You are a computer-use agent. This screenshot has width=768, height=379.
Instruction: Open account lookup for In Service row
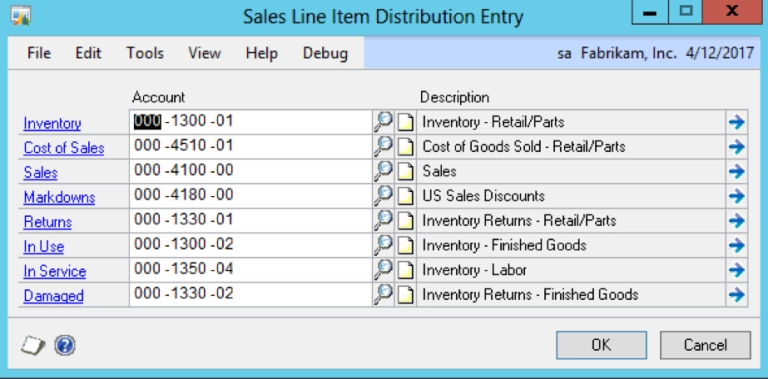click(384, 270)
